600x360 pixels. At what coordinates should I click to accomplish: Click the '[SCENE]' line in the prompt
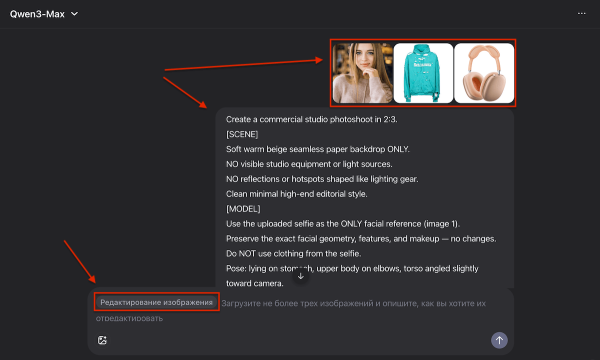[x=242, y=134]
